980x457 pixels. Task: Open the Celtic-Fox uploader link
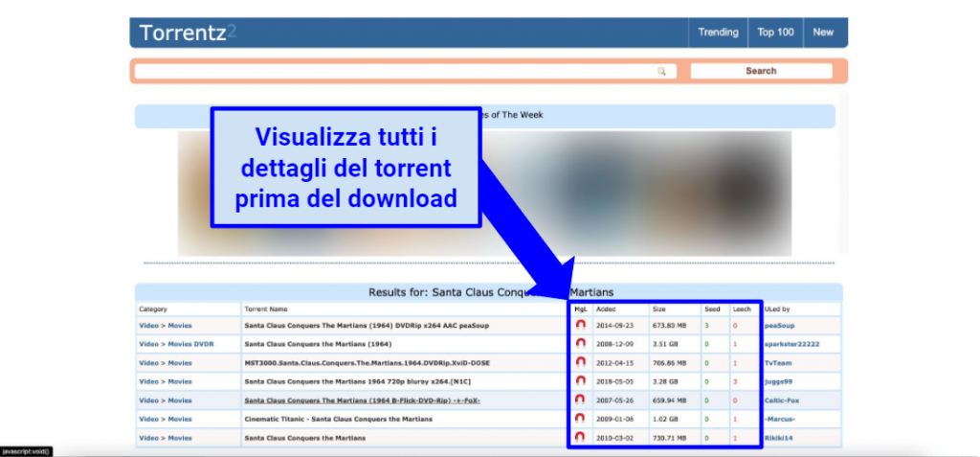pos(782,400)
